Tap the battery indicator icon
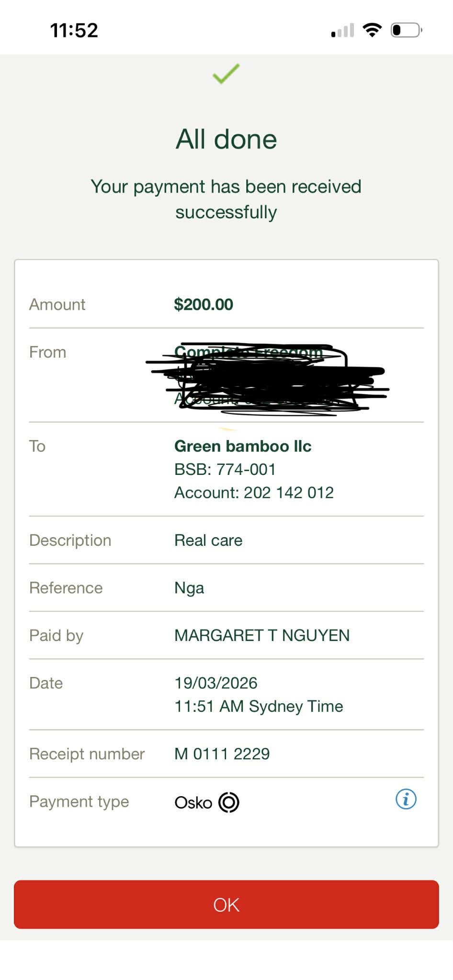 pyautogui.click(x=407, y=30)
